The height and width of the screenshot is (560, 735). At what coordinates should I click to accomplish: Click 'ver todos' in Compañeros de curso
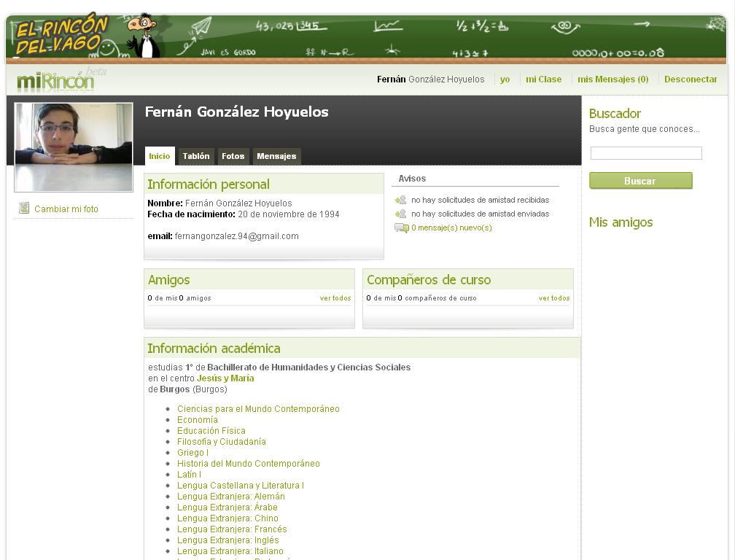click(554, 298)
